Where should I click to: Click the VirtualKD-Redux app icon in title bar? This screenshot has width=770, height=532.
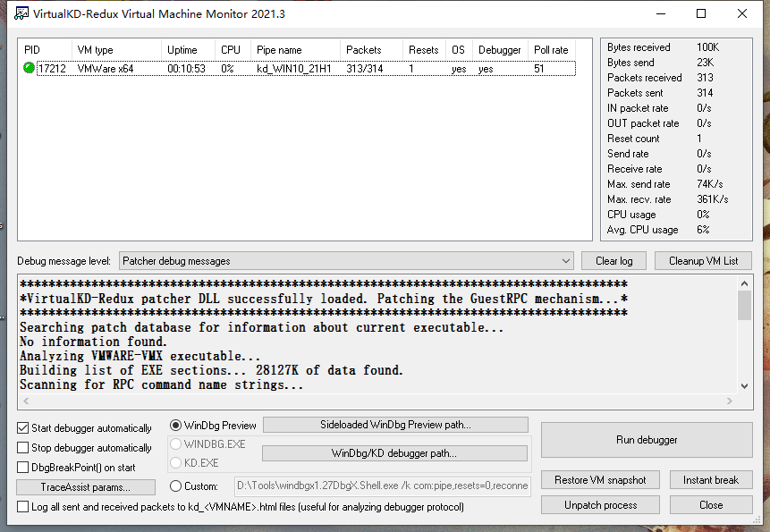(21, 13)
